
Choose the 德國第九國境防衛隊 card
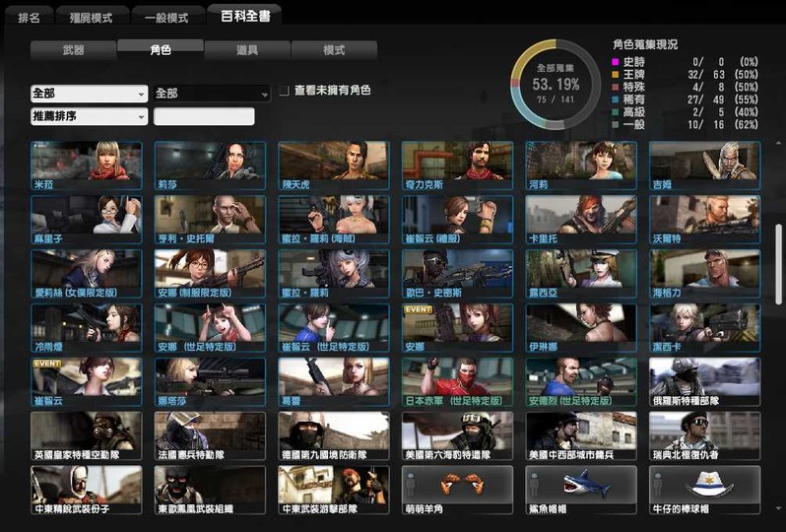tap(334, 436)
